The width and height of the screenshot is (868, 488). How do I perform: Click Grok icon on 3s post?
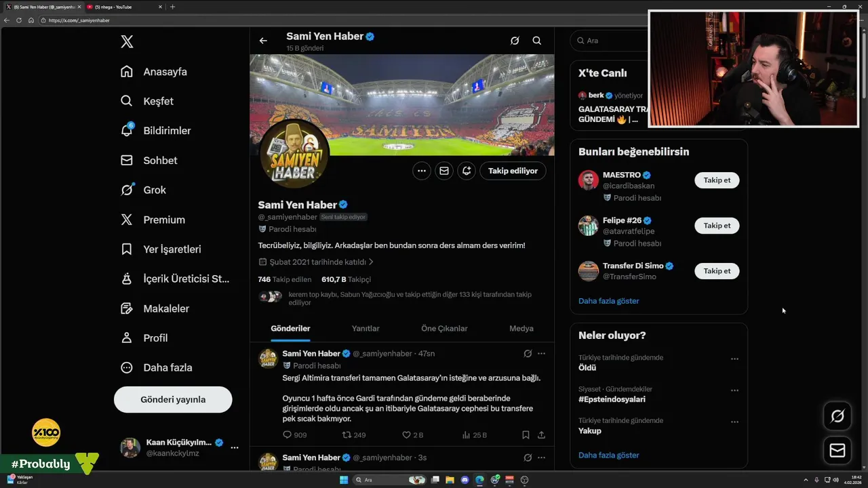pos(528,457)
